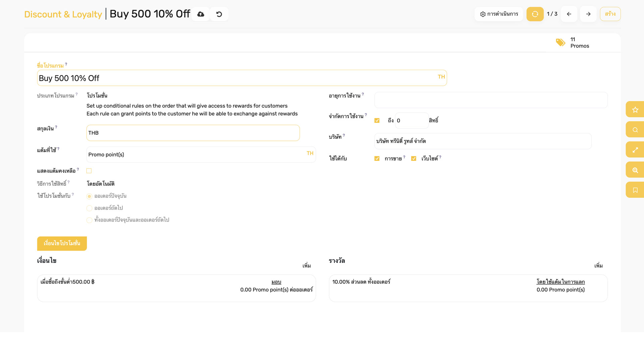Open the Discount & Loyalty breadcrumb
This screenshot has width=644, height=362.
(63, 14)
